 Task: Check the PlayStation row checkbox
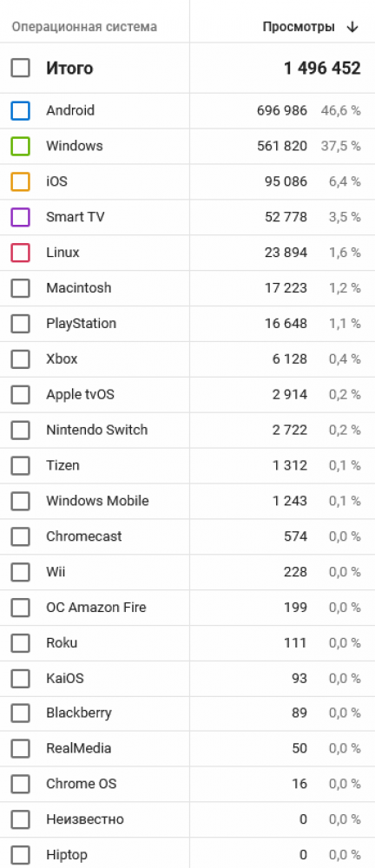[21, 323]
